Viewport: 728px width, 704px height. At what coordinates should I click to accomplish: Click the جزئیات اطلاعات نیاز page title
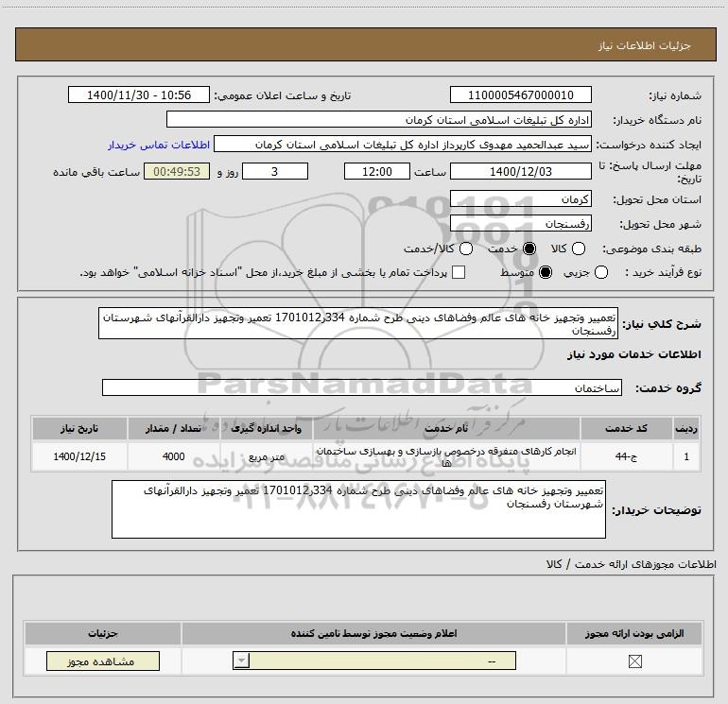coord(644,45)
